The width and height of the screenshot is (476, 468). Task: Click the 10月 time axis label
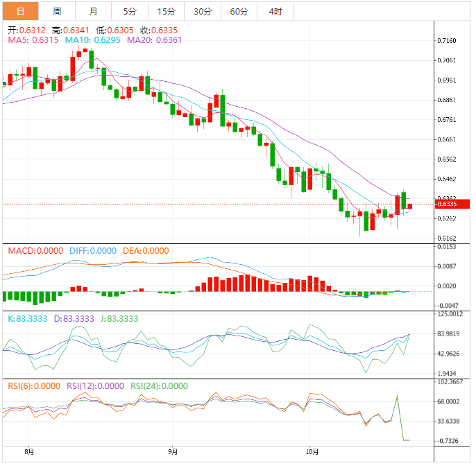click(312, 452)
